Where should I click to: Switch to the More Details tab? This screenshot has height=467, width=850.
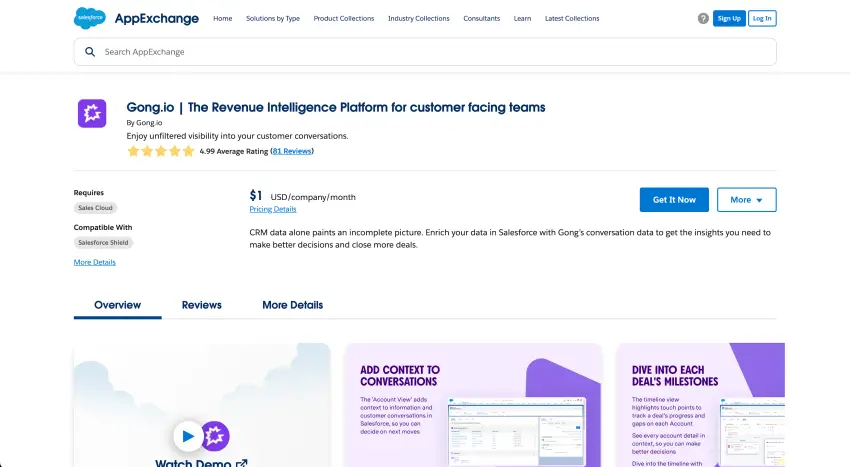[293, 305]
